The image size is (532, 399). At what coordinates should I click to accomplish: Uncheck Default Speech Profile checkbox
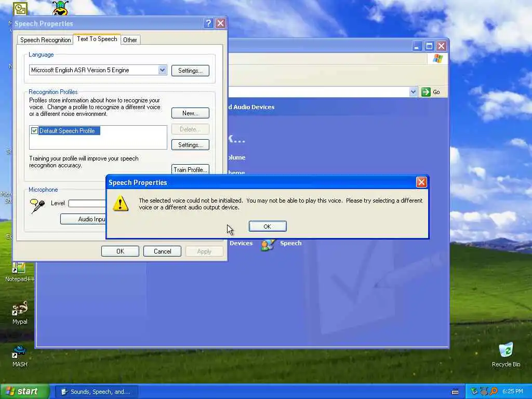[34, 130]
